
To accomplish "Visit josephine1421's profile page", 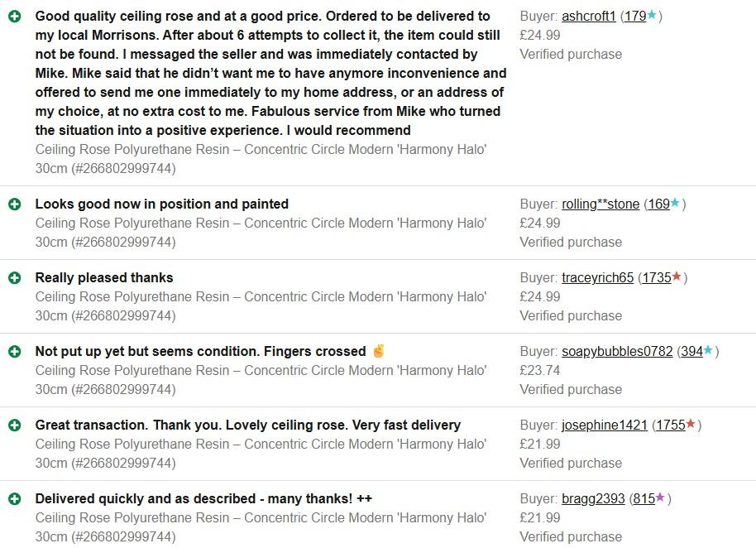I will point(605,425).
